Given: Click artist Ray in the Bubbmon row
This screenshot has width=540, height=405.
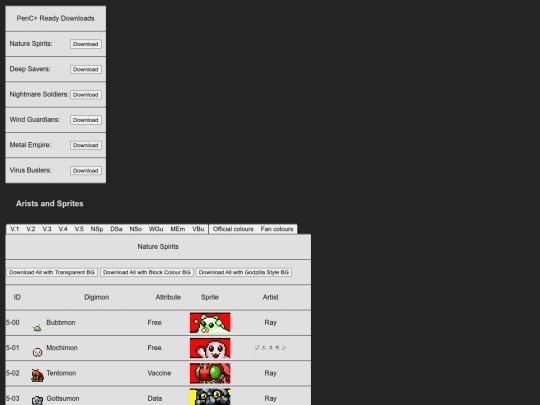Looking at the screenshot, I should pyautogui.click(x=270, y=323).
